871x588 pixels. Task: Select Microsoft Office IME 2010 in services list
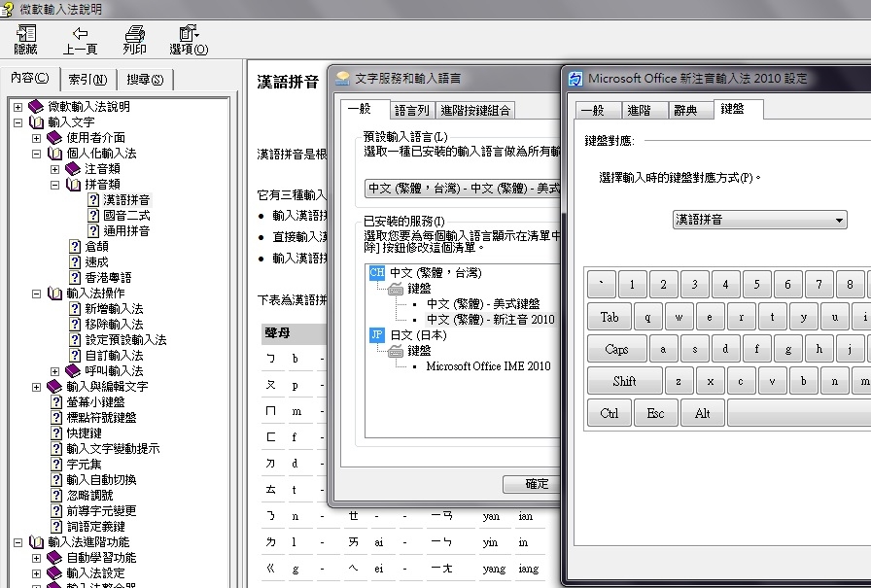coord(488,366)
